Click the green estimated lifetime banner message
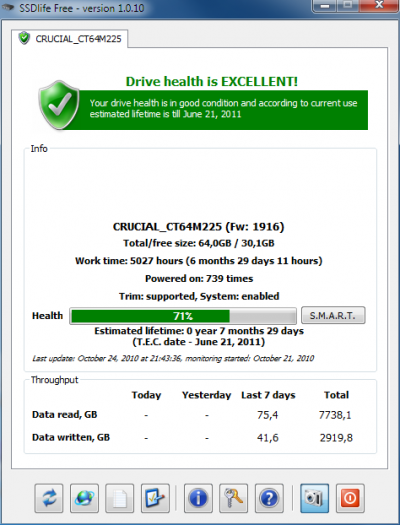The height and width of the screenshot is (525, 400). tap(223, 108)
